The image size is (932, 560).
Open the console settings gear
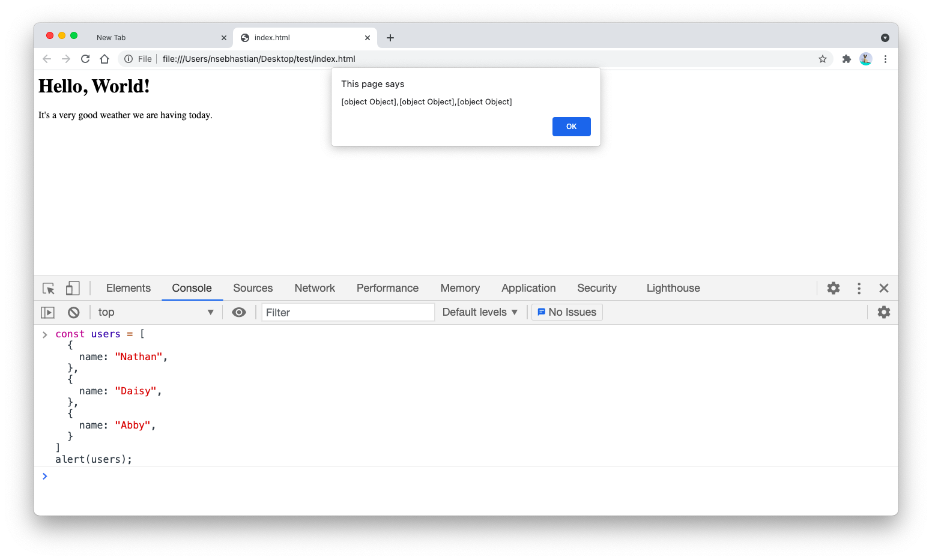click(883, 312)
